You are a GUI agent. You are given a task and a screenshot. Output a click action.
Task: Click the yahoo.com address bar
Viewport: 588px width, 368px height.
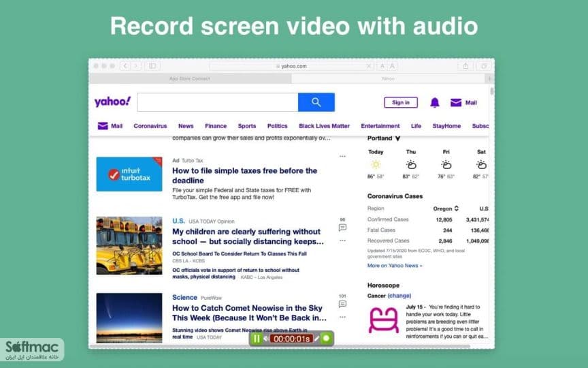pyautogui.click(x=291, y=66)
